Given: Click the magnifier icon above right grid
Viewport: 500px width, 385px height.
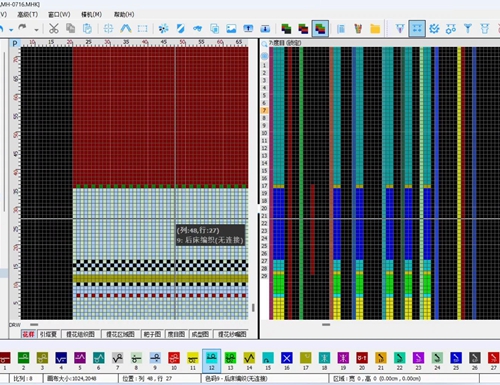Looking at the screenshot, I should pyautogui.click(x=264, y=44).
